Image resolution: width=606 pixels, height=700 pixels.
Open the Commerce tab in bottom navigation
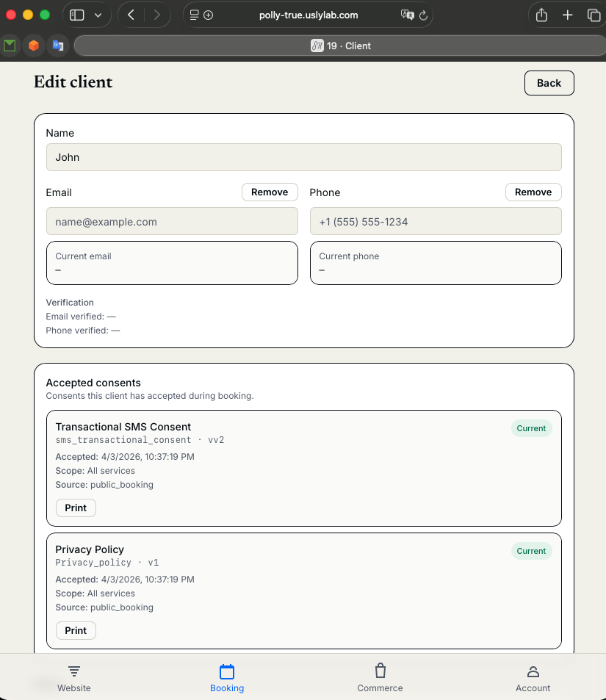[x=380, y=679]
